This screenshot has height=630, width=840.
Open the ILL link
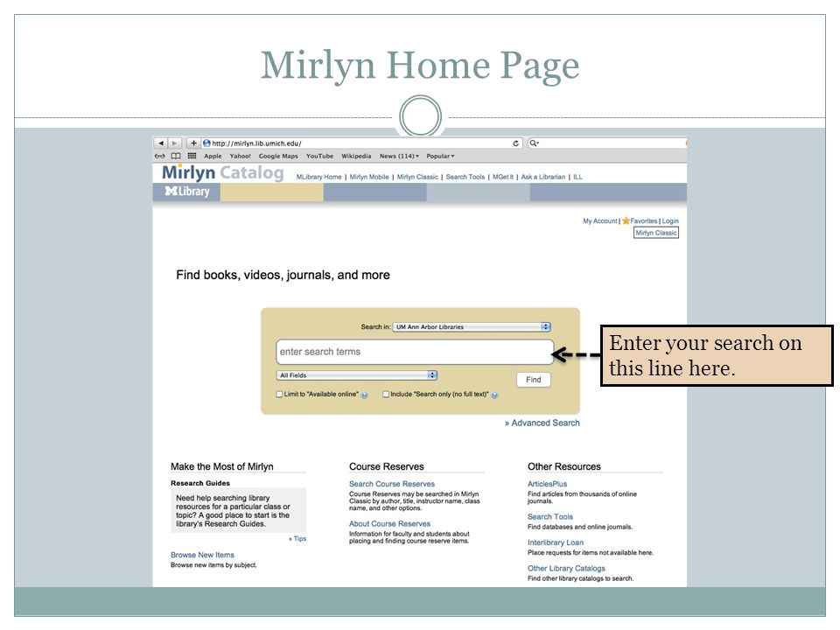pos(577,177)
